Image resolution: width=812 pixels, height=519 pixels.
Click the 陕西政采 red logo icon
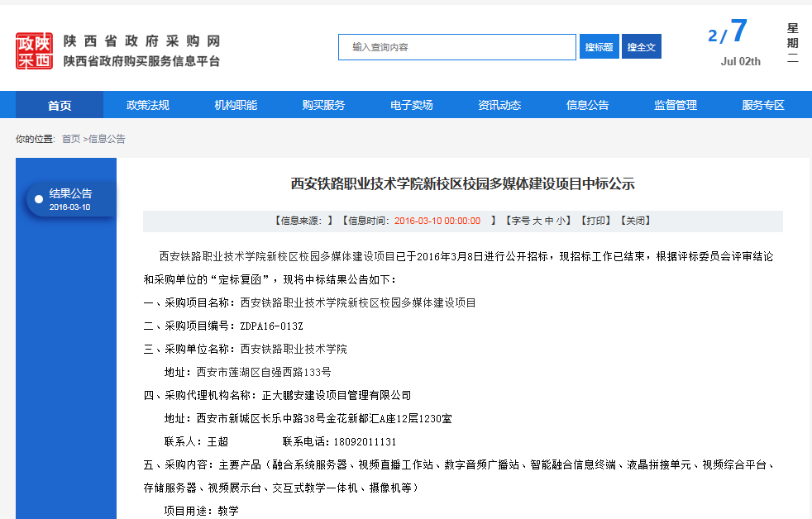point(34,50)
